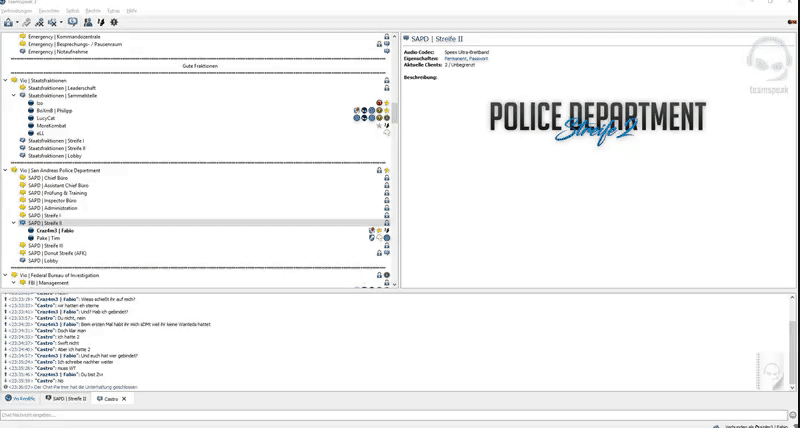The height and width of the screenshot is (428, 800).
Task: Select the SAPD | Donut Streife (AFK) channel
Action: click(x=58, y=253)
